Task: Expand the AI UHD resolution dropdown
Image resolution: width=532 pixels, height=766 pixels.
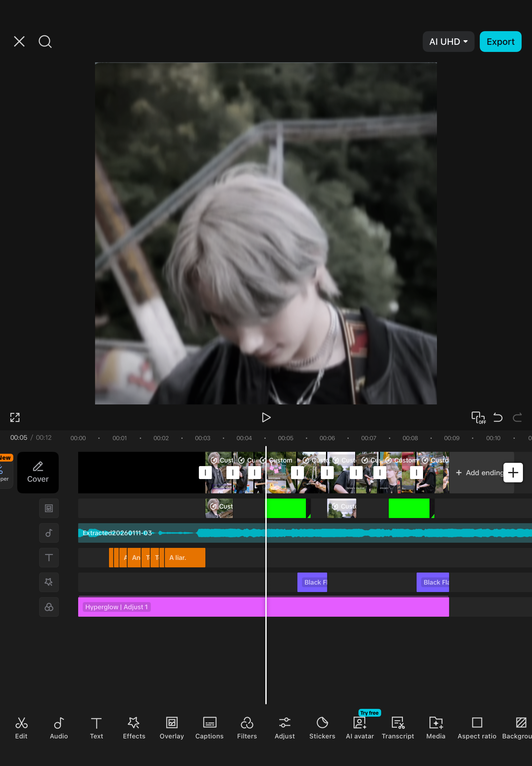Action: pos(448,42)
